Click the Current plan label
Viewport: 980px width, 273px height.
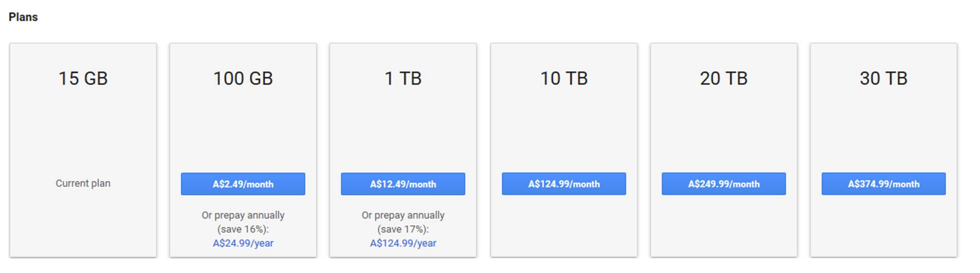(x=83, y=183)
